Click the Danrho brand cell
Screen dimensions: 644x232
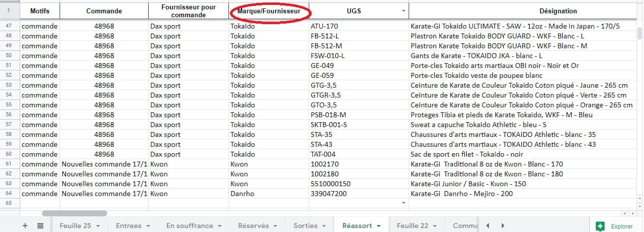[x=269, y=194]
